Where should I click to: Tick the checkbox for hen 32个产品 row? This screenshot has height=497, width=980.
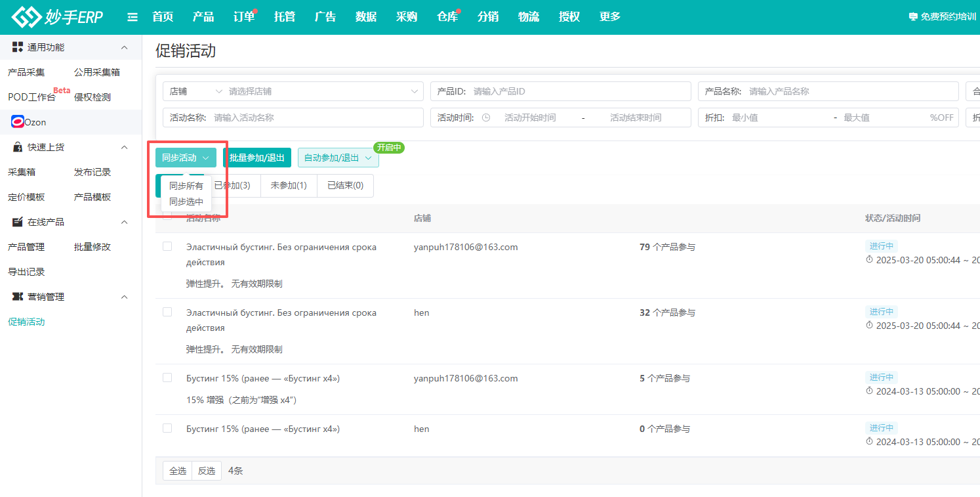pyautogui.click(x=167, y=312)
